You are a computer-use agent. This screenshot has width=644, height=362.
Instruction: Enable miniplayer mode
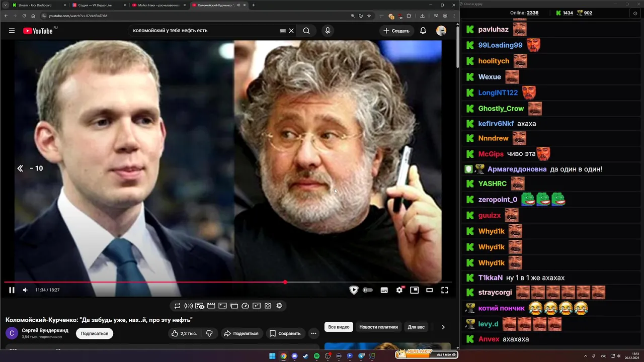click(x=414, y=290)
